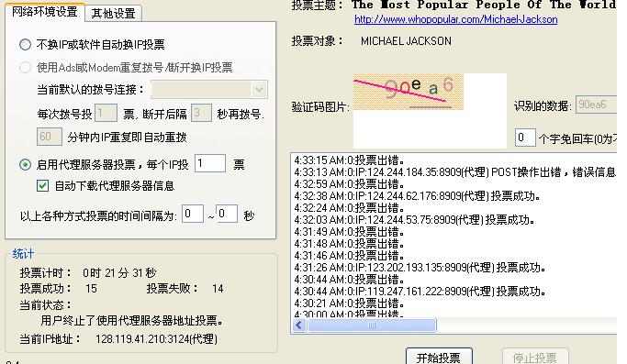
Task: Click the maximum time interval field
Action: click(227, 214)
